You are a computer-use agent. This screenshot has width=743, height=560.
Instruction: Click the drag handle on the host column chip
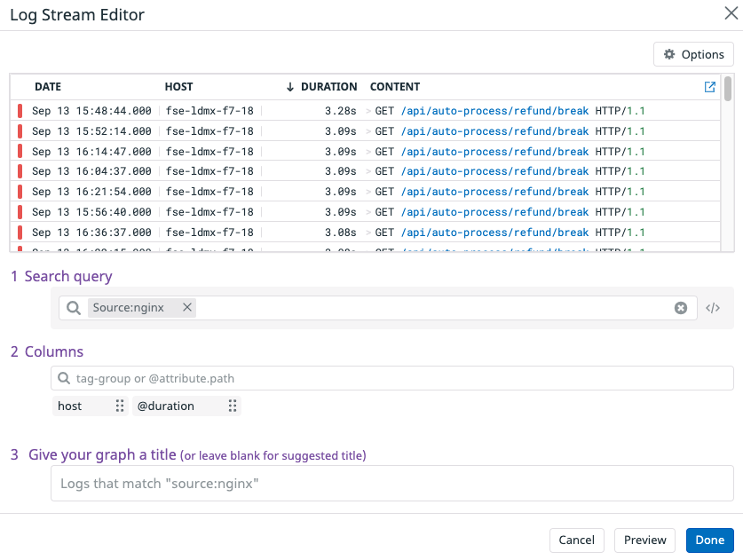pyautogui.click(x=120, y=406)
